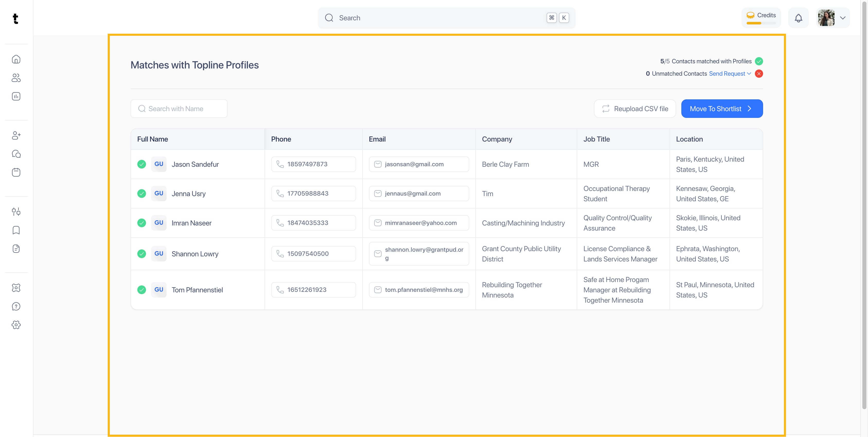868x437 pixels.
Task: Open the help question mark icon
Action: pos(16,306)
